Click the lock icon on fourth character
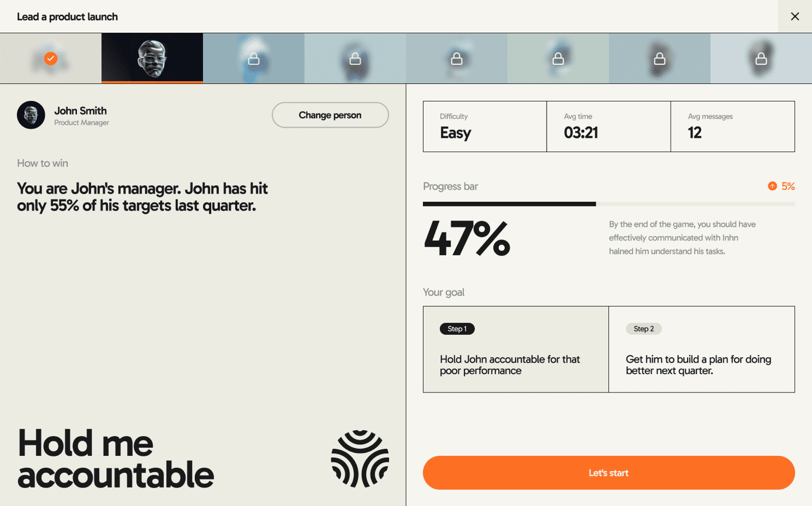Image resolution: width=812 pixels, height=506 pixels. coord(355,59)
